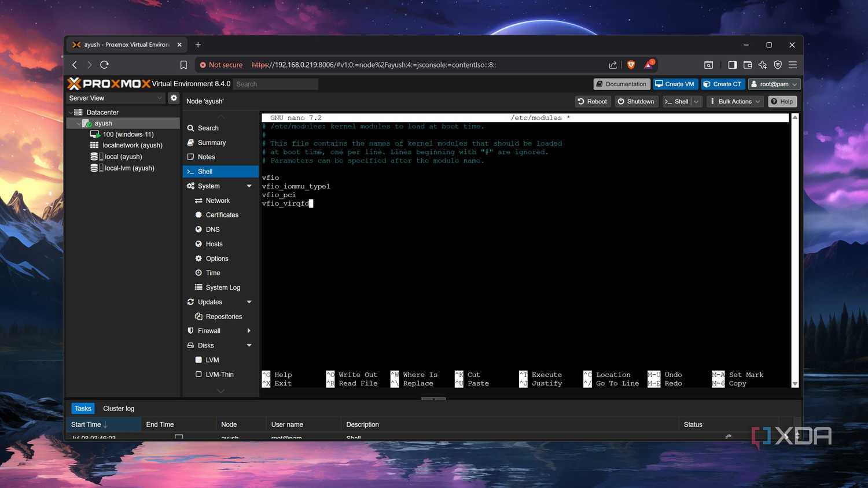Viewport: 868px width, 488px height.
Task: Open Hosts menu item
Action: [x=220, y=244]
